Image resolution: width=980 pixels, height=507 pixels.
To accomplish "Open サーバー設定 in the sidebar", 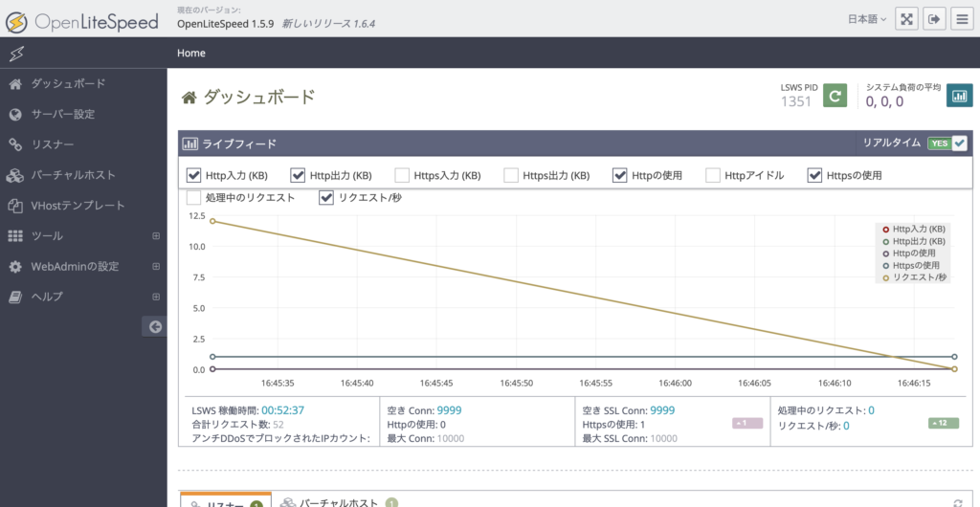I will point(63,115).
